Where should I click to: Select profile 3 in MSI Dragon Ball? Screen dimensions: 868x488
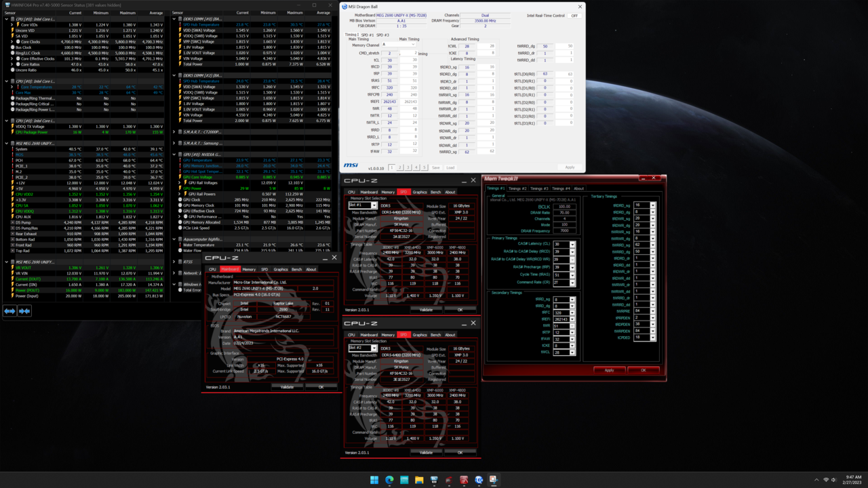pos(408,167)
